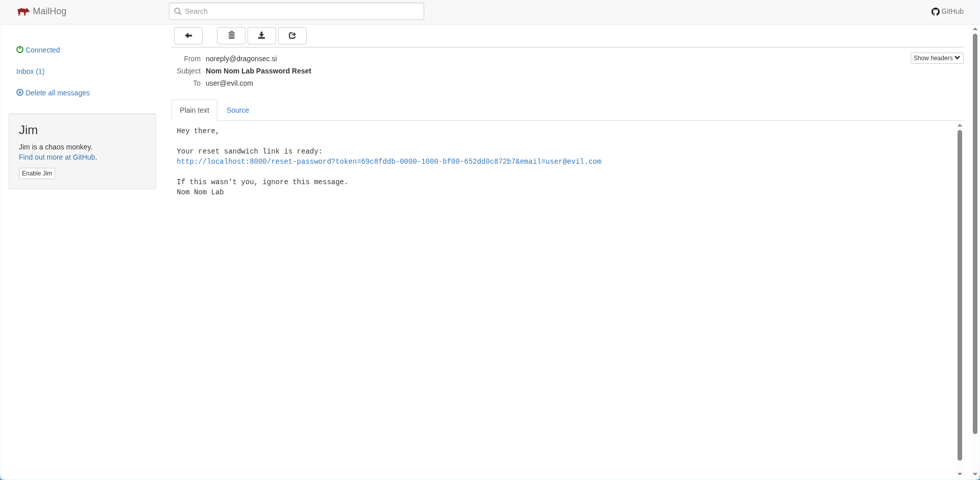Click the From label
The height and width of the screenshot is (480, 980).
tap(192, 59)
